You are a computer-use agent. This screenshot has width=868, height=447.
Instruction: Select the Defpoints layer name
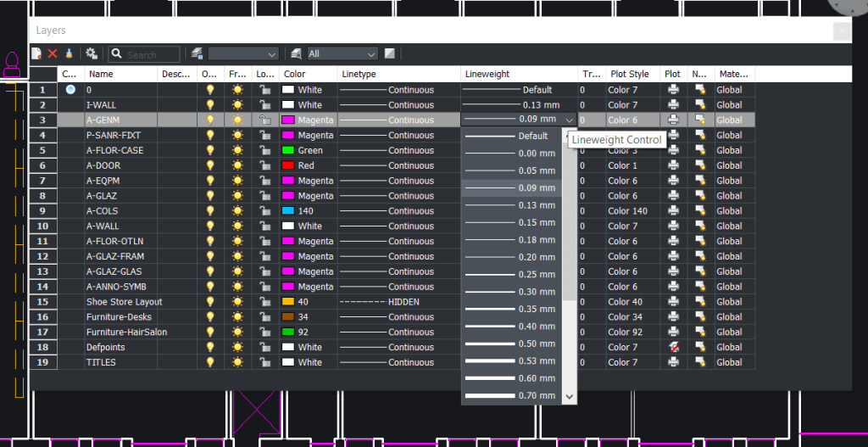[106, 347]
